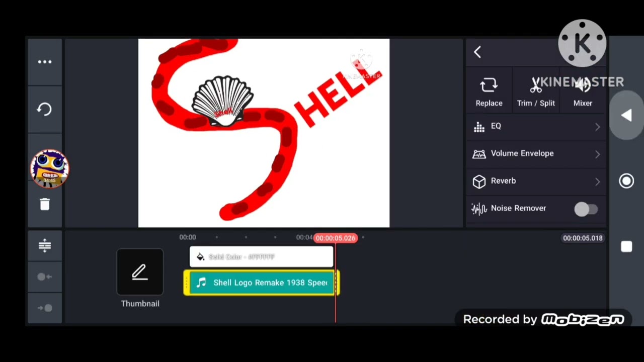Screen dimensions: 644x362
Task: Tap the Android home circle button
Action: [x=626, y=181]
